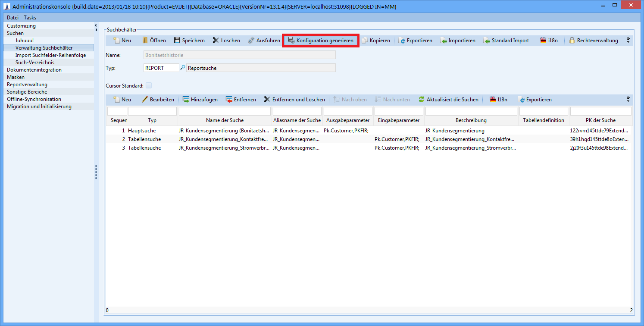Click Hinzufügen in the search list toolbar

pyautogui.click(x=200, y=100)
